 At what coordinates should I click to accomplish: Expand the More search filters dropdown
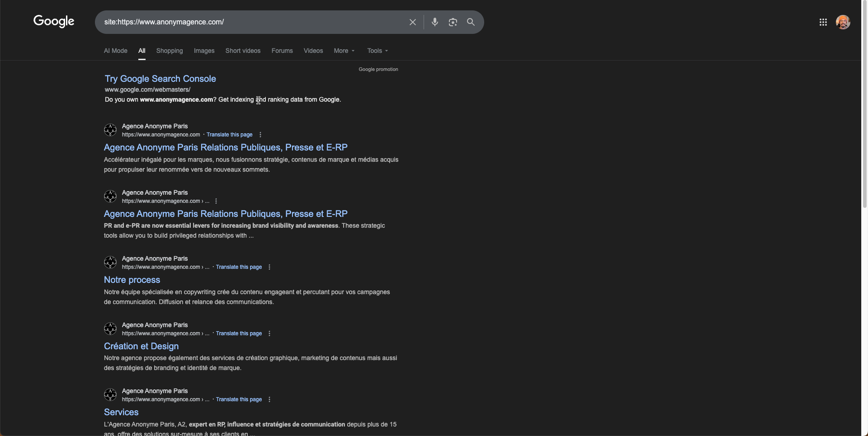tap(344, 51)
